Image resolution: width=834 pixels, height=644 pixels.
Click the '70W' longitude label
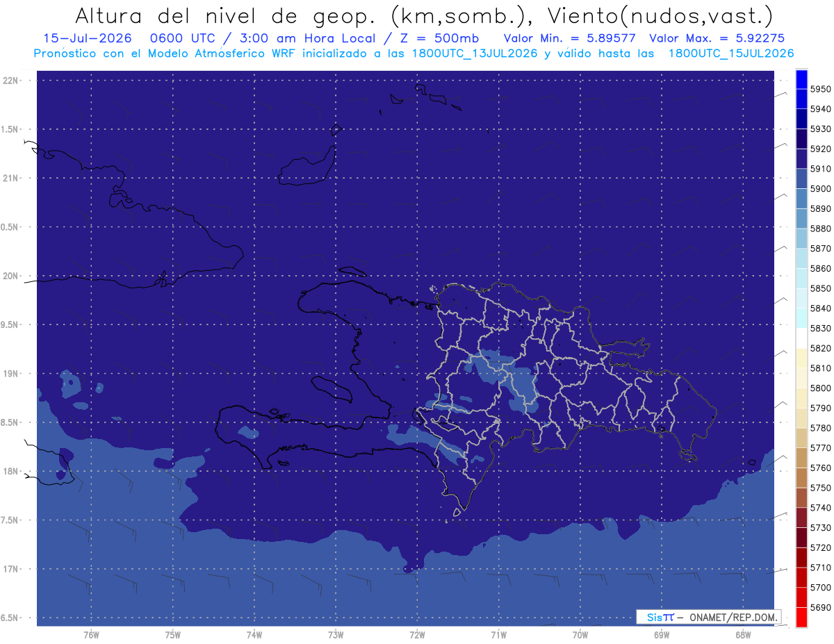[x=580, y=635]
